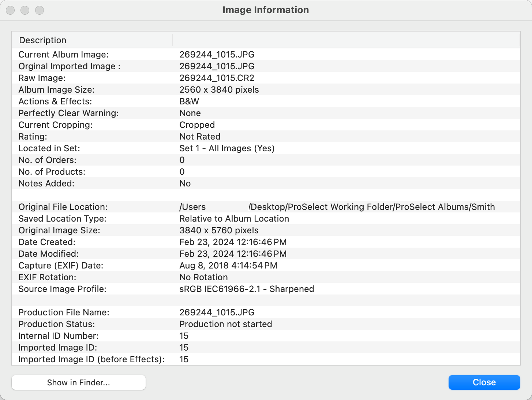The image size is (532, 400).
Task: Click the B&W Actions & Effects value
Action: pos(189,101)
